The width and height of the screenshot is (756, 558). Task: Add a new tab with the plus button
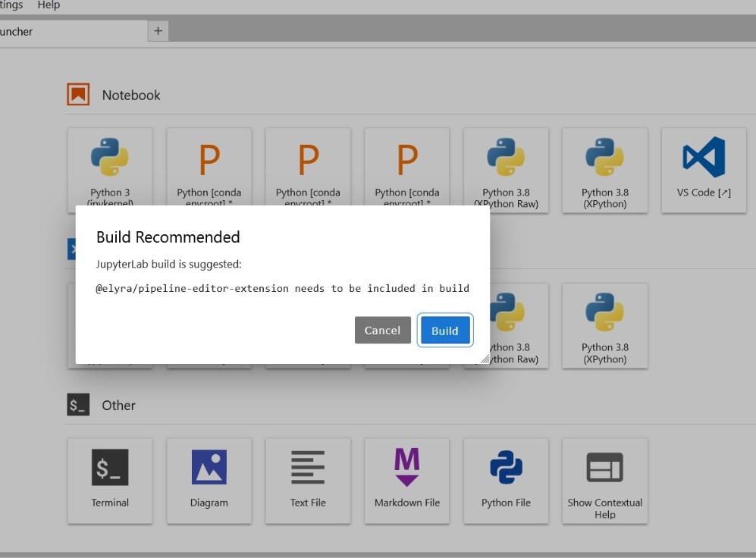(x=158, y=32)
